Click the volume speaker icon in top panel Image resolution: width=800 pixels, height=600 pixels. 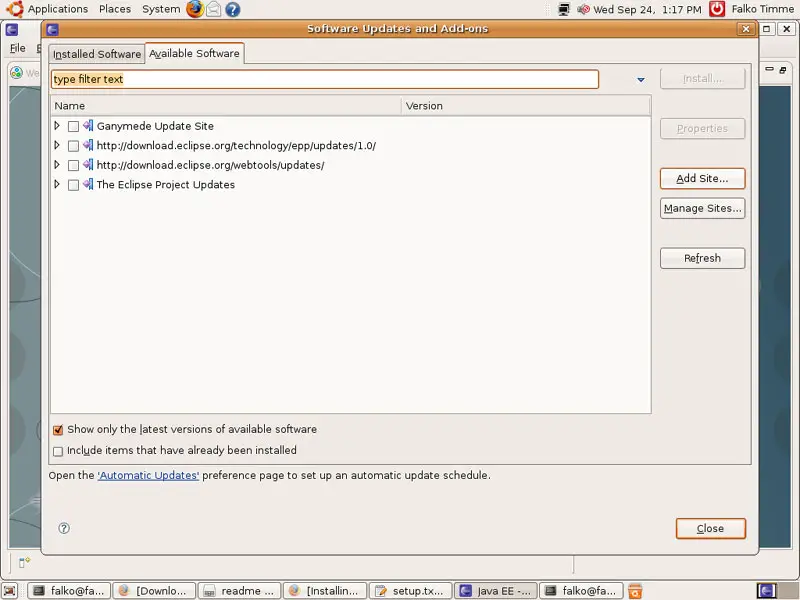pos(583,9)
